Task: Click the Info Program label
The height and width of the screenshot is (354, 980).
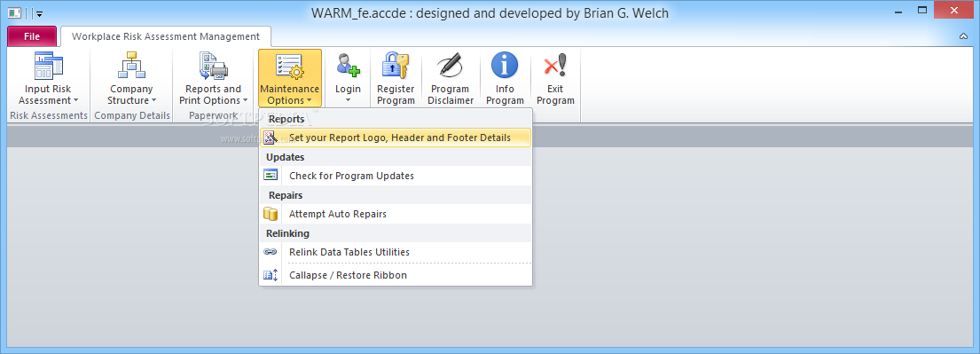Action: (x=505, y=94)
